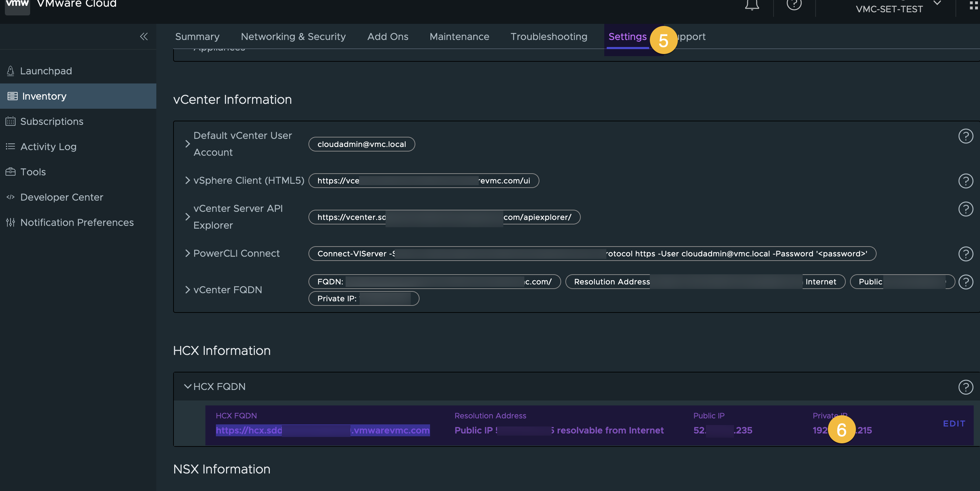This screenshot has height=491, width=980.
Task: Switch to the Maintenance tab
Action: tap(459, 36)
